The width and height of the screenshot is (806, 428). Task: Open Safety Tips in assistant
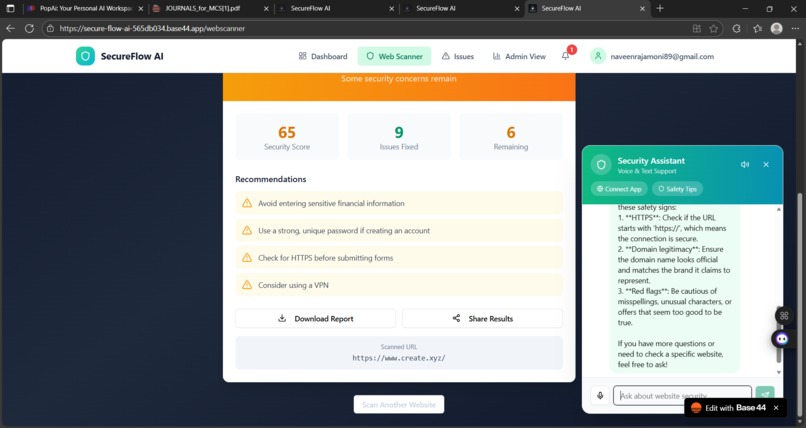pyautogui.click(x=677, y=189)
